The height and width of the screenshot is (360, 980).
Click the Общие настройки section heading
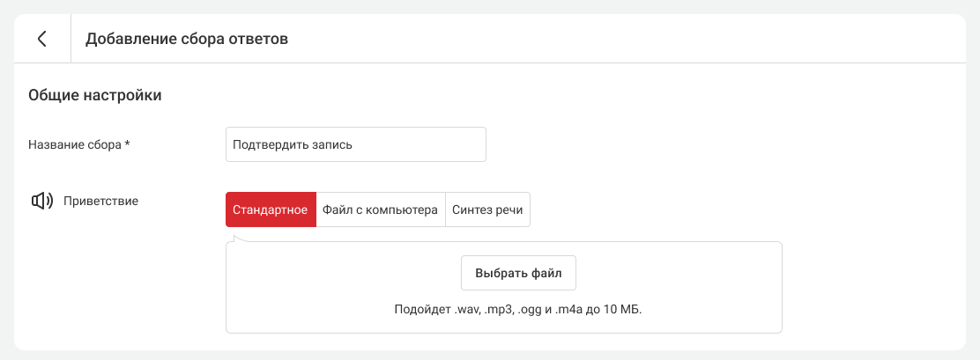(x=95, y=95)
